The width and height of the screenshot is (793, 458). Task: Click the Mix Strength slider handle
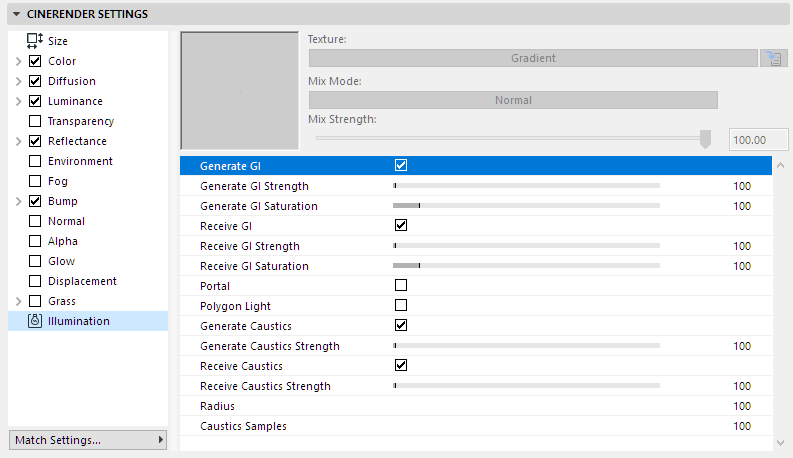click(x=705, y=139)
